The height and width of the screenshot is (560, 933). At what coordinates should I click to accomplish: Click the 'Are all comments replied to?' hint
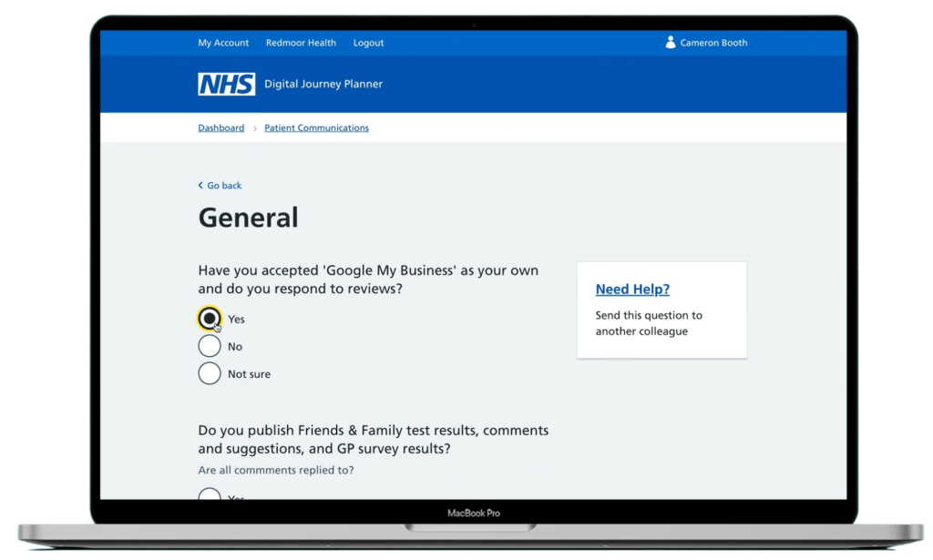276,471
